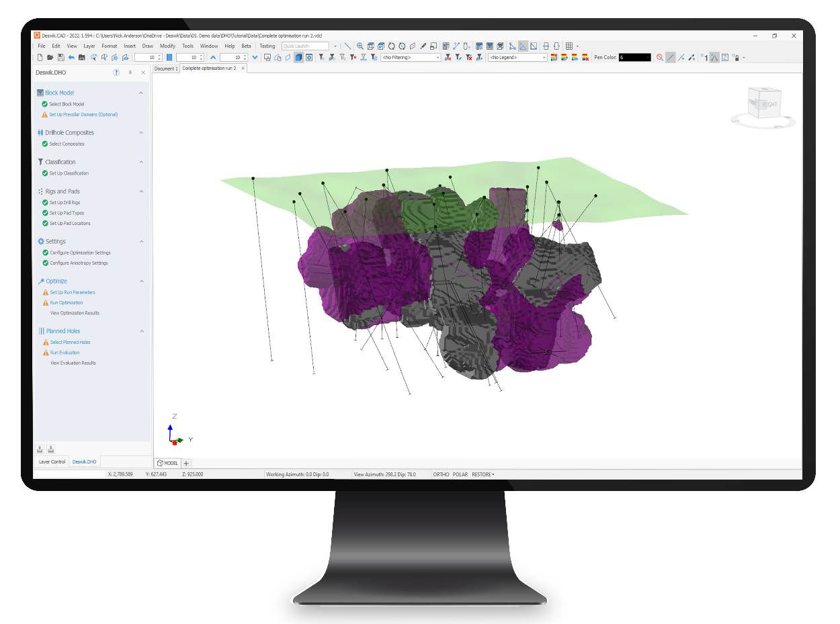Click Configure Anisotropy Settings
The height and width of the screenshot is (624, 840).
79,263
